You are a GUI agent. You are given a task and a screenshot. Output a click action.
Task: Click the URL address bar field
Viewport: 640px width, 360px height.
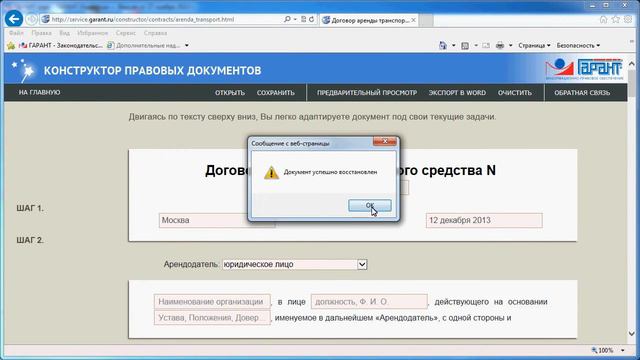pyautogui.click(x=163, y=19)
